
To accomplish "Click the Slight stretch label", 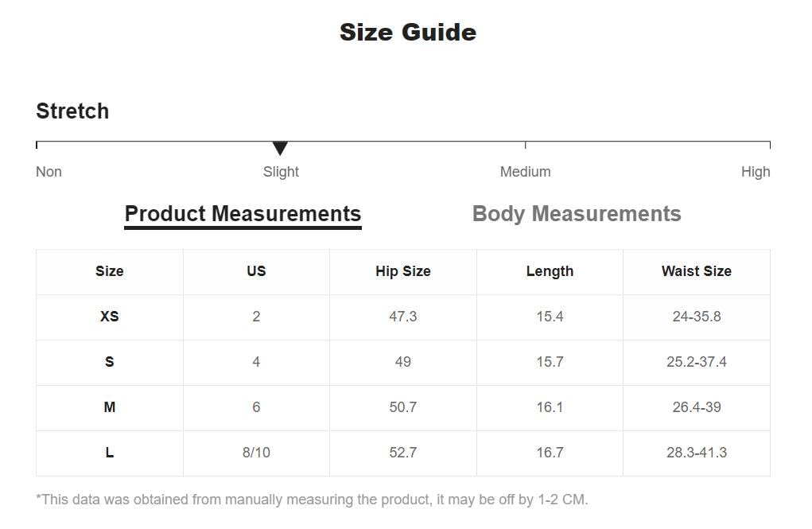I will [281, 172].
